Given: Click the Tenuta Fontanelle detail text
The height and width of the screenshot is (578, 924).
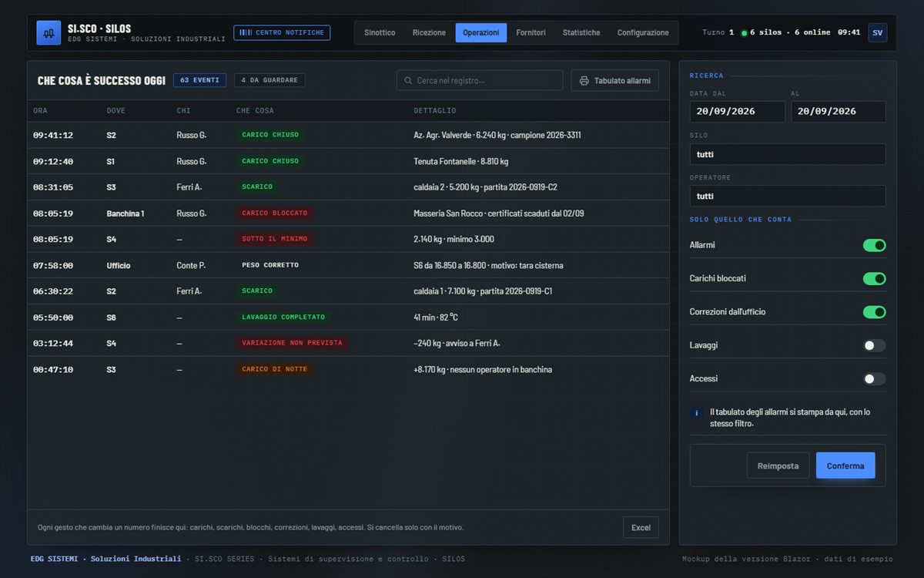Looking at the screenshot, I should click(460, 162).
